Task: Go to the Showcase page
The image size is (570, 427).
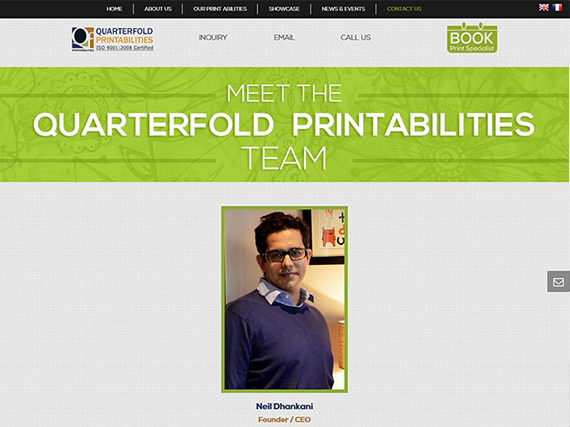Action: coord(284,9)
